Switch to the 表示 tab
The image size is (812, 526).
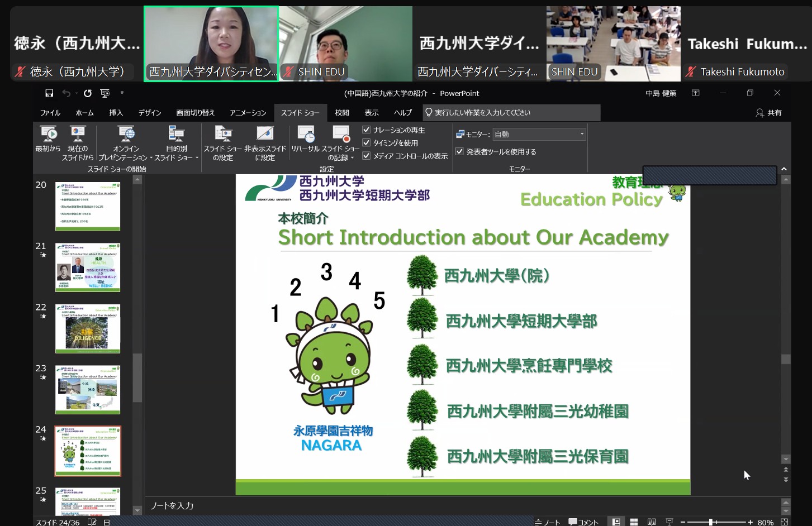pos(372,113)
